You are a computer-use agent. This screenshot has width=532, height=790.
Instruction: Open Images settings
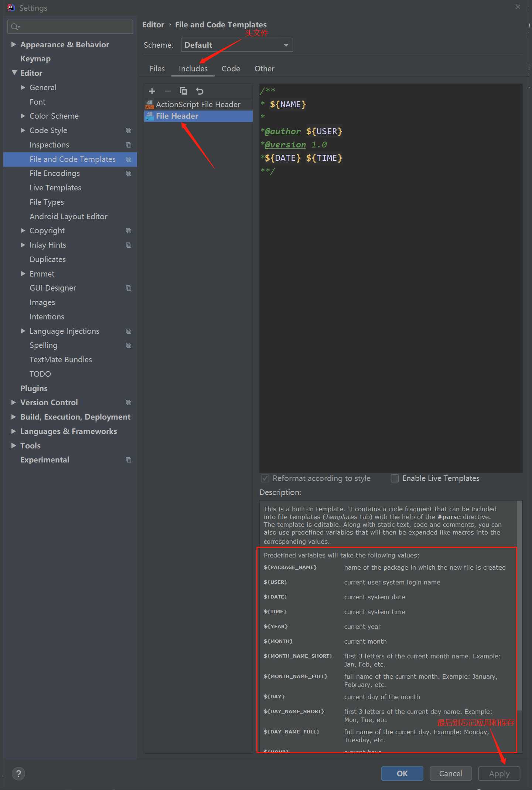tap(42, 302)
